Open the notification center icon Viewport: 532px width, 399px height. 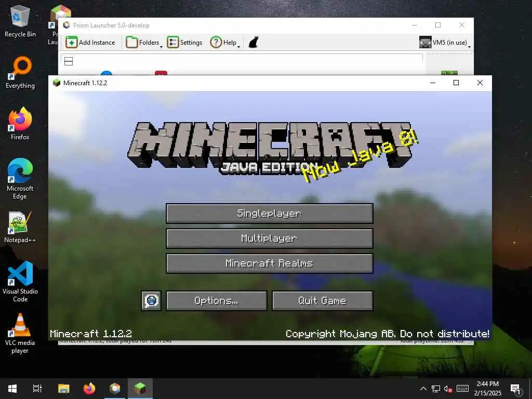tap(515, 389)
